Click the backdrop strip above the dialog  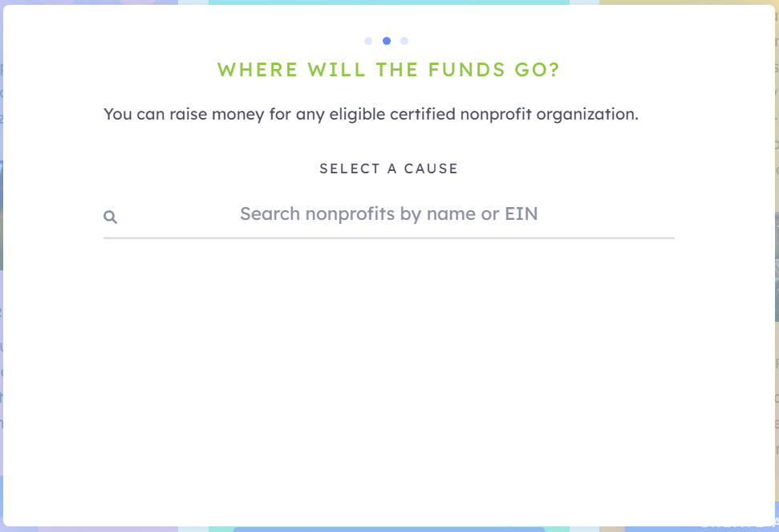388,2
